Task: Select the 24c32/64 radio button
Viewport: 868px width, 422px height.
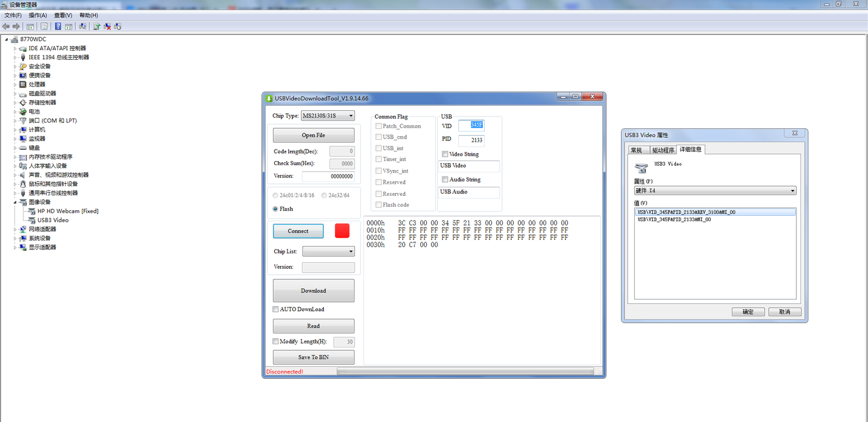Action: point(324,195)
